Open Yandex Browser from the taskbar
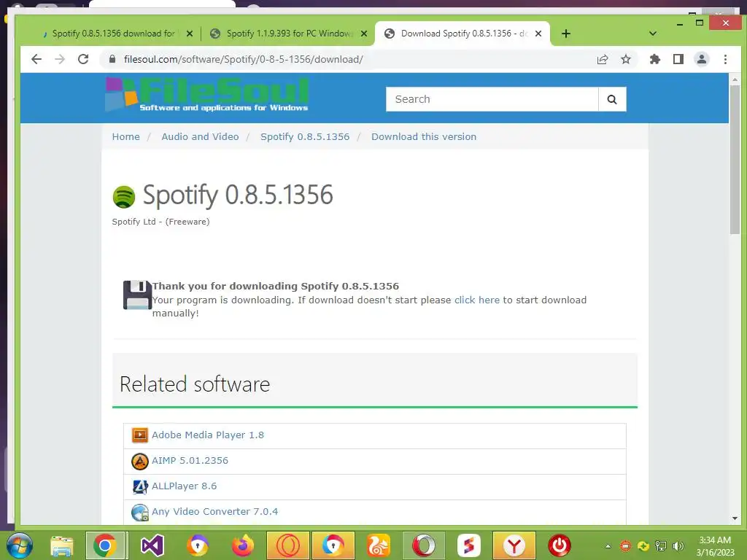The width and height of the screenshot is (747, 560). (514, 545)
